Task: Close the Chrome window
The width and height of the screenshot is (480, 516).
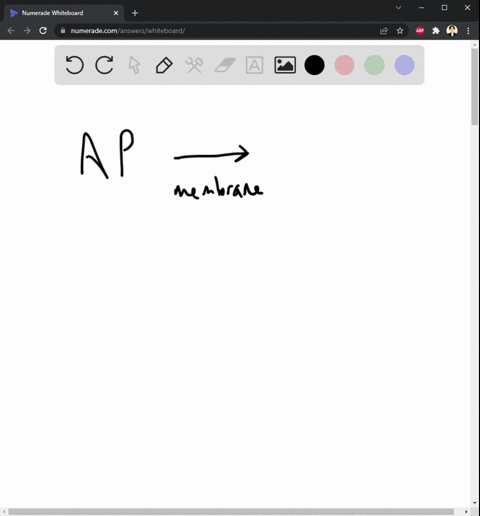Action: click(x=467, y=7)
